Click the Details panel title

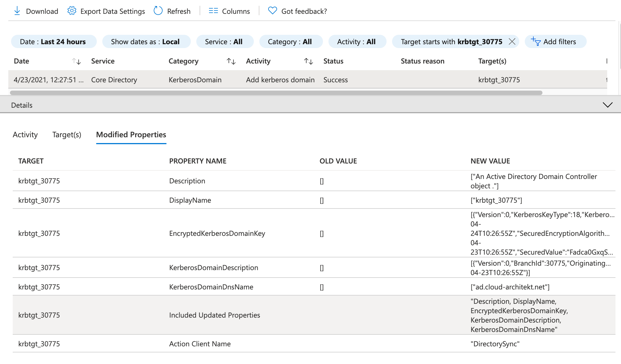tap(22, 105)
